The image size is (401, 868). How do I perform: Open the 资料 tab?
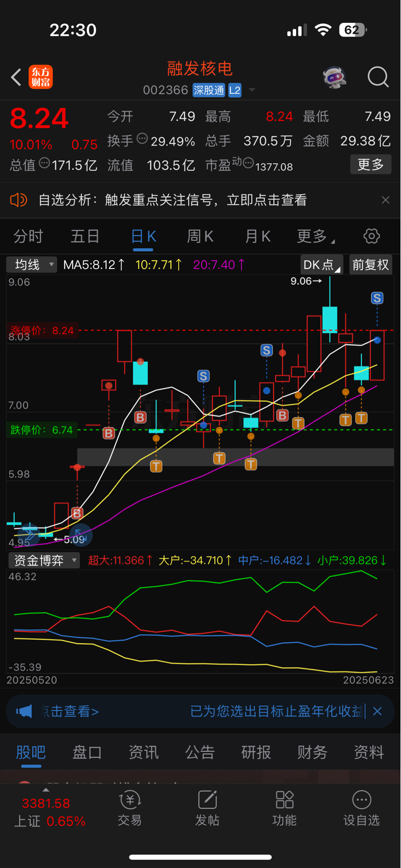369,752
